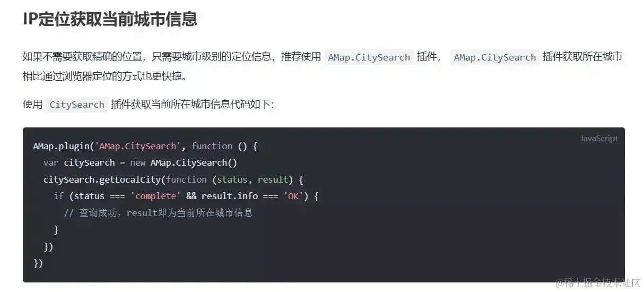The height and width of the screenshot is (292, 644).
Task: Click the heading IP定位获取当前城市信息
Action: (x=110, y=19)
